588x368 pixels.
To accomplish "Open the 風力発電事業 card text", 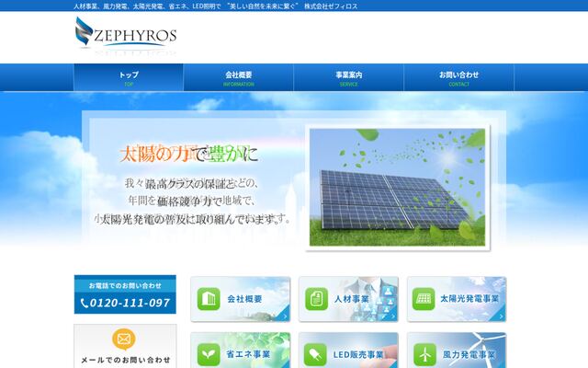I will tap(469, 354).
